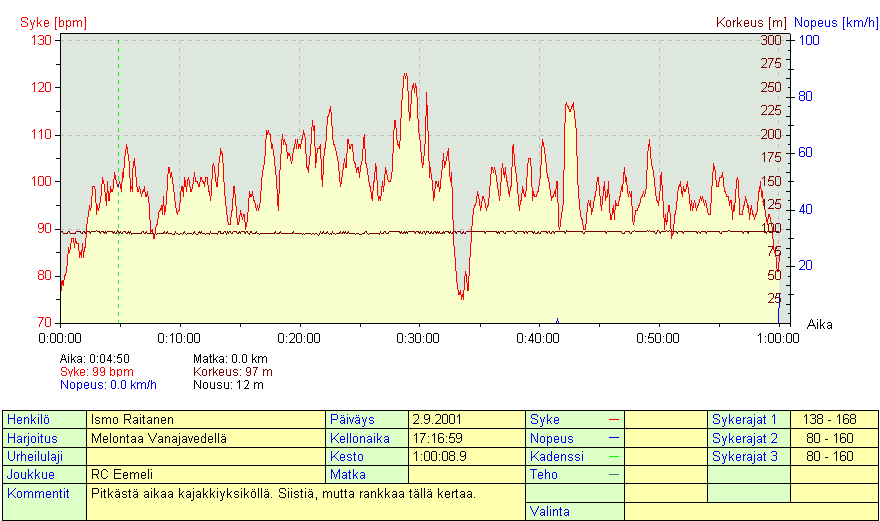
Task: Click the Kesto duration value 1:00:08.9
Action: [467, 456]
